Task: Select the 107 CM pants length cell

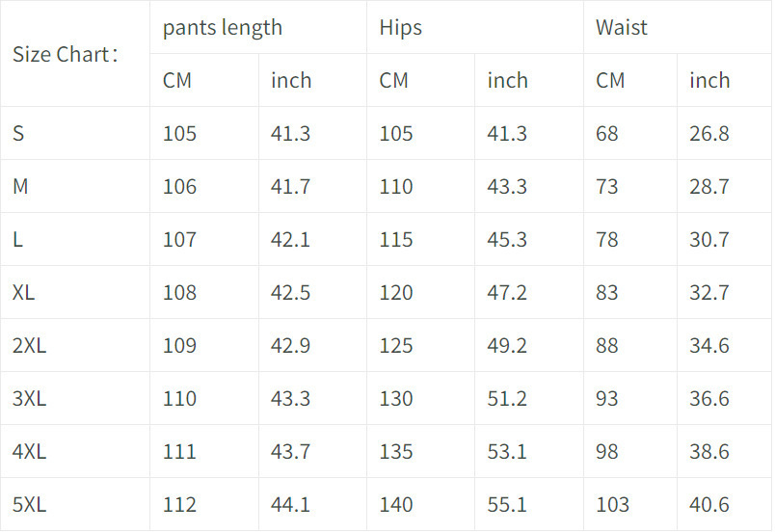Action: [179, 239]
